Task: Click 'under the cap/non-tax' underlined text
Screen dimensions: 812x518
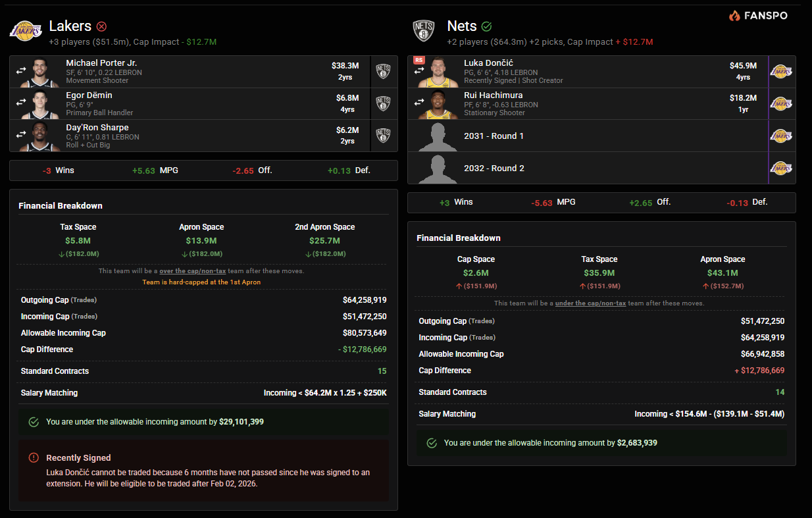Action: pos(590,303)
